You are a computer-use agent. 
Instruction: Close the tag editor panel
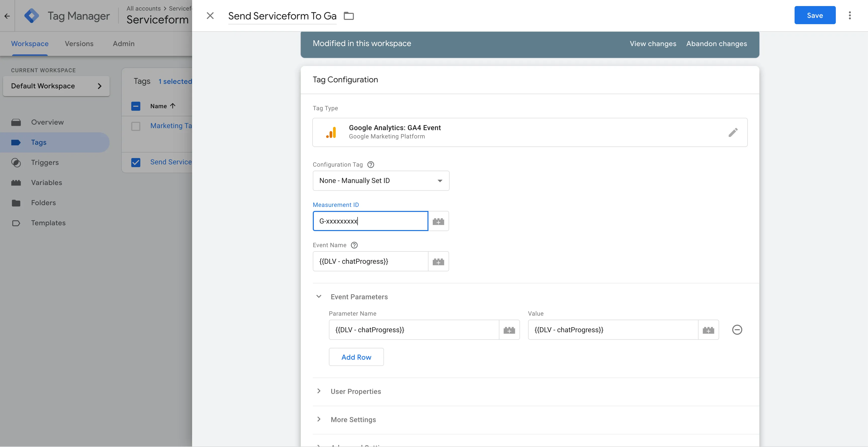210,16
